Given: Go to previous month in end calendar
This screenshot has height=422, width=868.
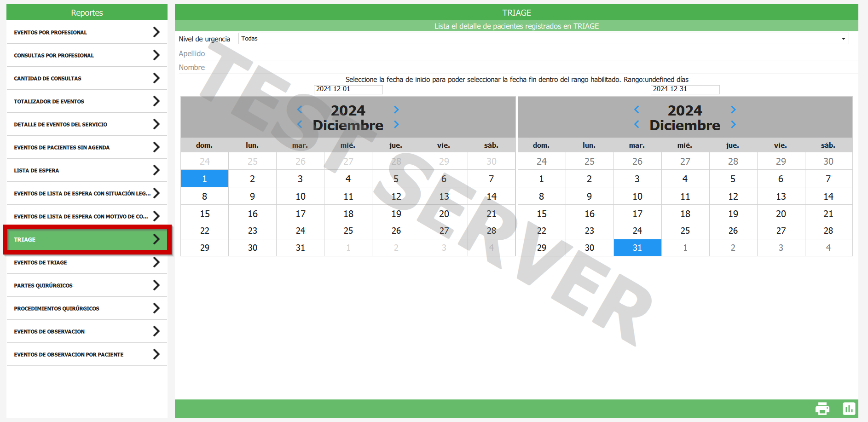Looking at the screenshot, I should [x=637, y=125].
